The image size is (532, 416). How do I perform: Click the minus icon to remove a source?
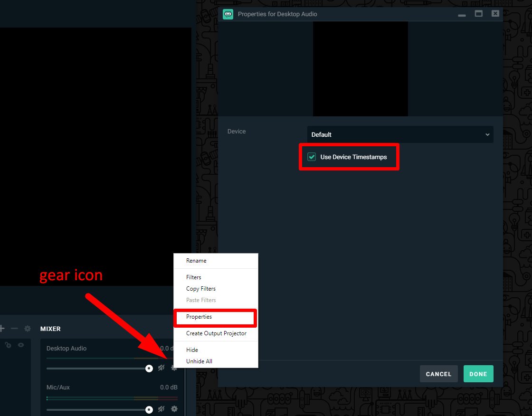(14, 328)
